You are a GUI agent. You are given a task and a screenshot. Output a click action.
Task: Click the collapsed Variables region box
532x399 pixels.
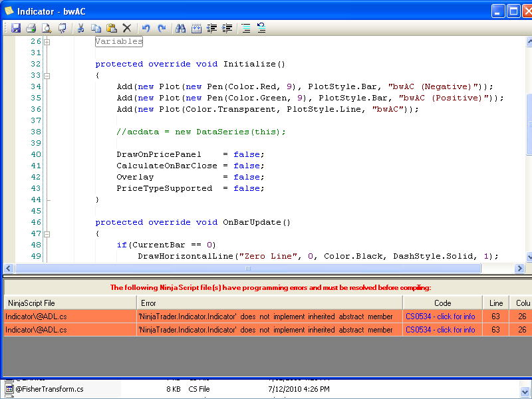tap(119, 41)
